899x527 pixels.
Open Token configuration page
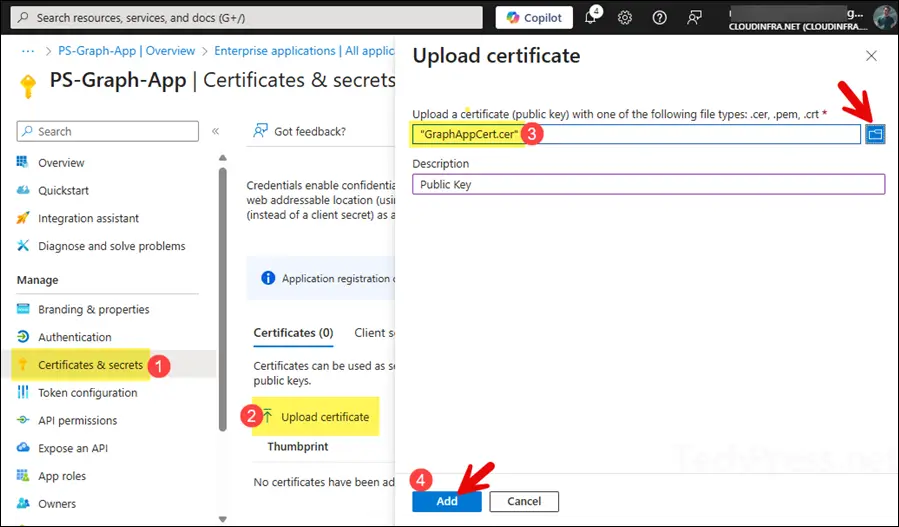click(87, 393)
